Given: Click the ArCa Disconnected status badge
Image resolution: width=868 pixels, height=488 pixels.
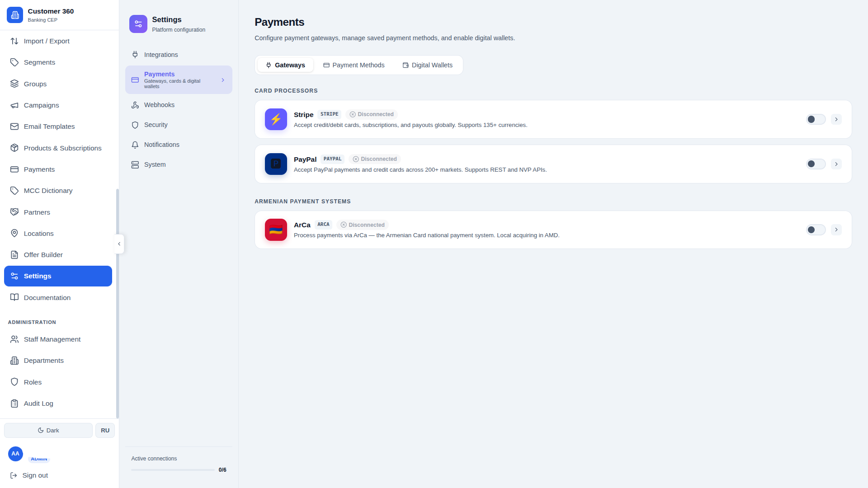Looking at the screenshot, I should (363, 225).
